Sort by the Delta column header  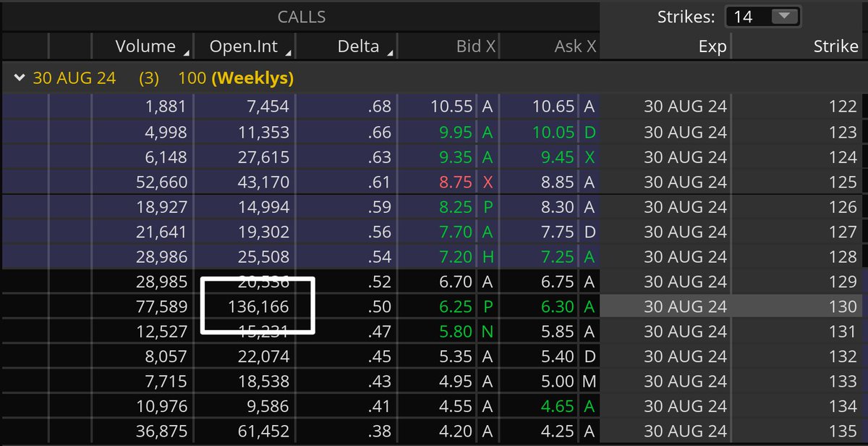pos(358,46)
